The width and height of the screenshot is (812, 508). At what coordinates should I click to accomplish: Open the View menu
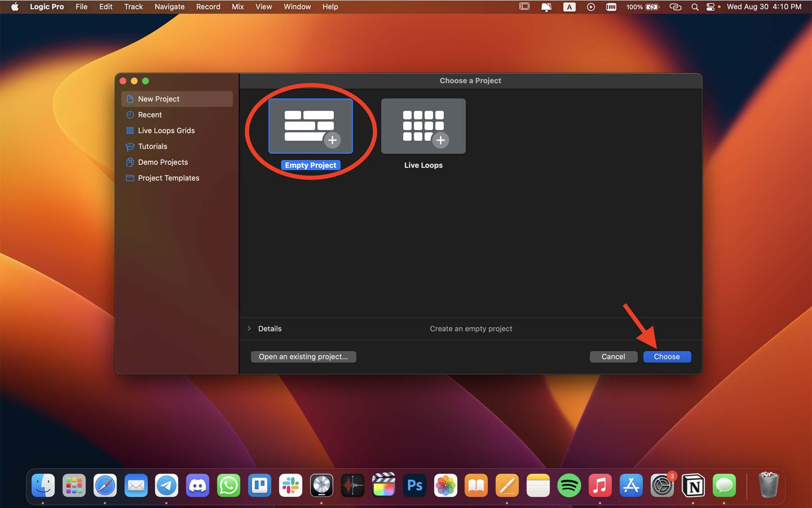tap(263, 7)
